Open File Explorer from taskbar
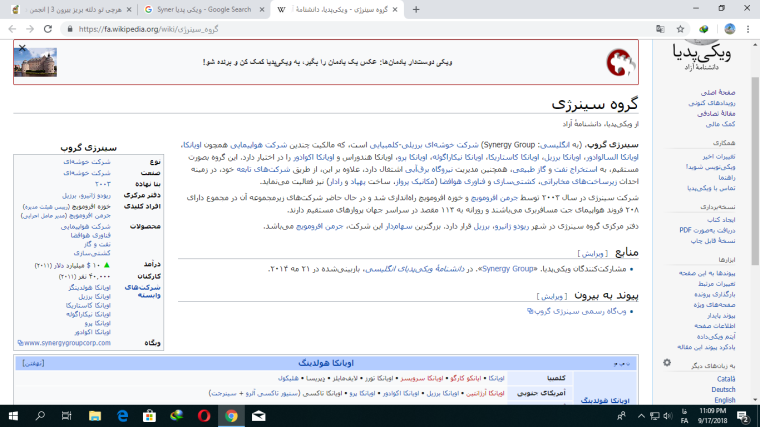 [95, 416]
